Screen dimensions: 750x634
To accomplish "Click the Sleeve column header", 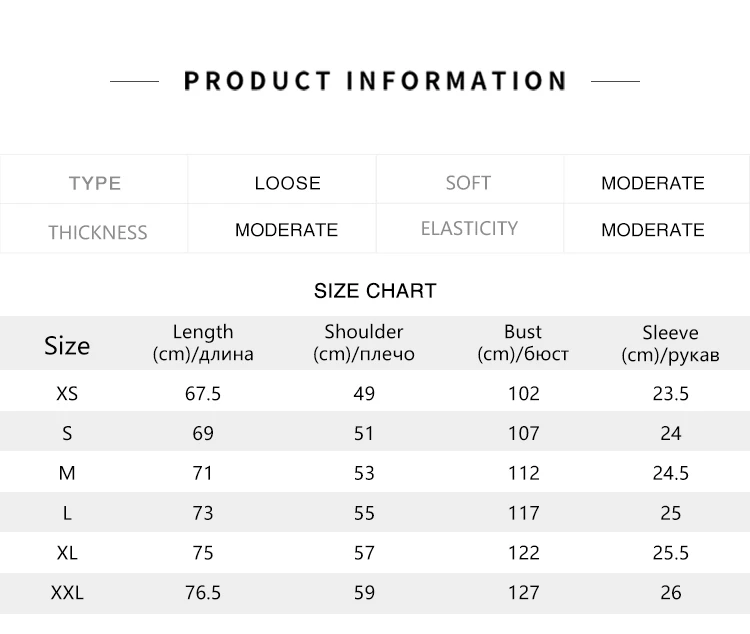I will (x=670, y=342).
